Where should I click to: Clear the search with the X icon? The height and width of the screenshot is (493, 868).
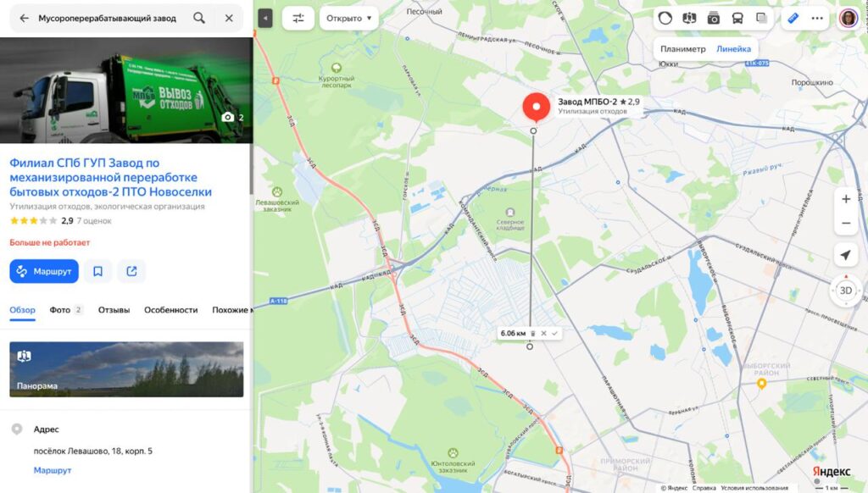pyautogui.click(x=229, y=19)
